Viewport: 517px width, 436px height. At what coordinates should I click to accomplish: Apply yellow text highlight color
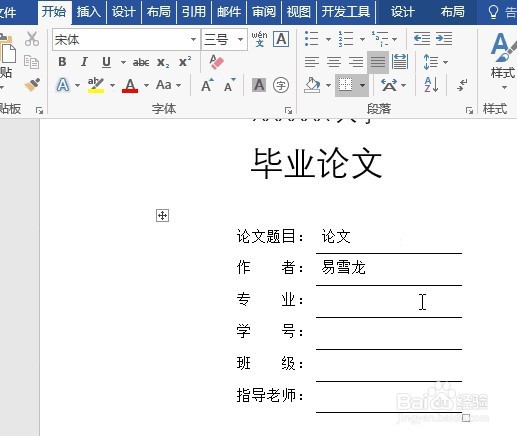pos(96,85)
